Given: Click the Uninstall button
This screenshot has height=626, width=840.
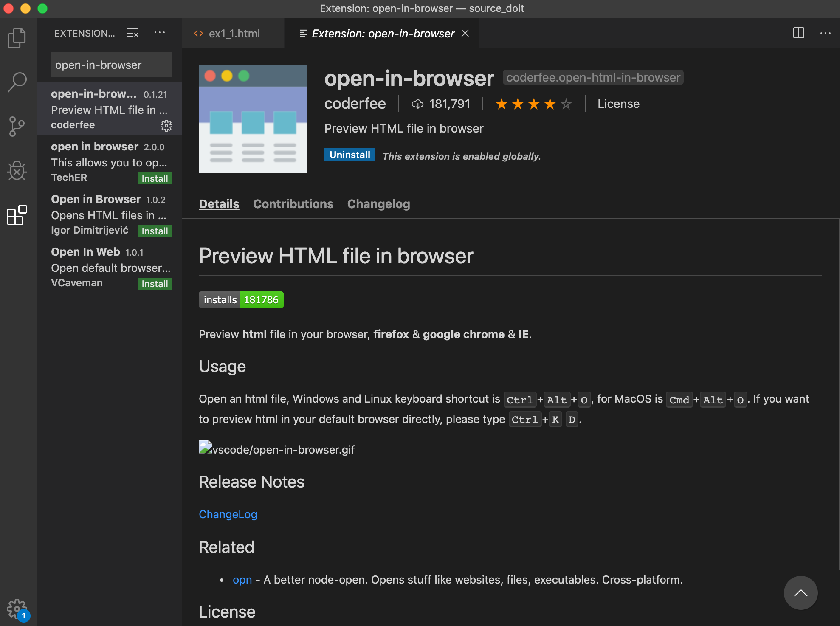Looking at the screenshot, I should pyautogui.click(x=350, y=155).
